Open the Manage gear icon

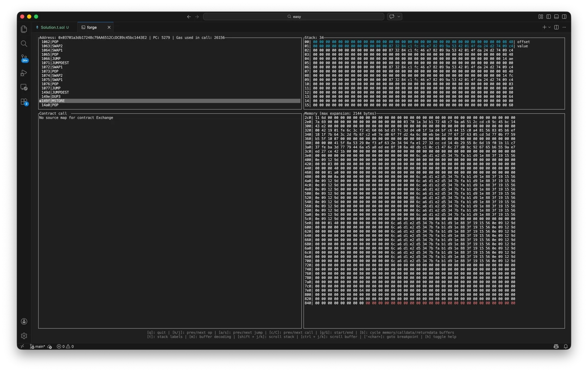pyautogui.click(x=24, y=336)
